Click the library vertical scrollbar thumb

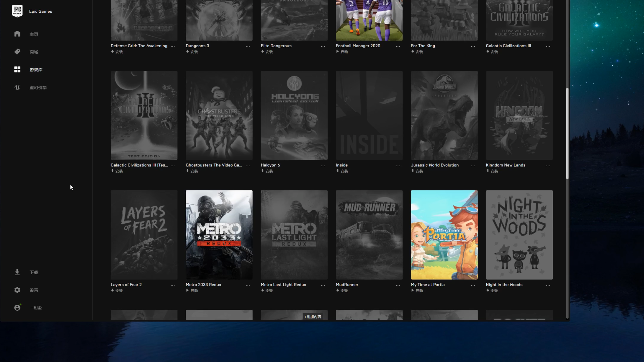pyautogui.click(x=567, y=133)
